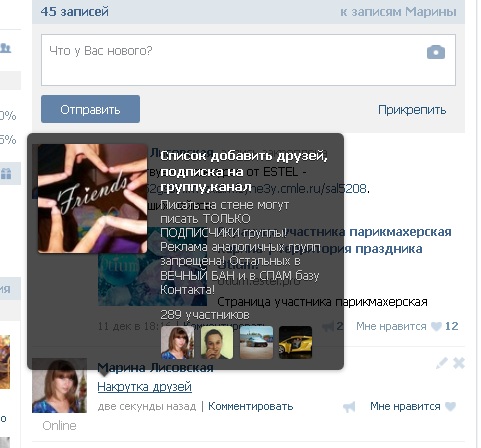The width and height of the screenshot is (481, 448).
Task: Click the yellow sports car member thumbnail
Action: click(295, 342)
